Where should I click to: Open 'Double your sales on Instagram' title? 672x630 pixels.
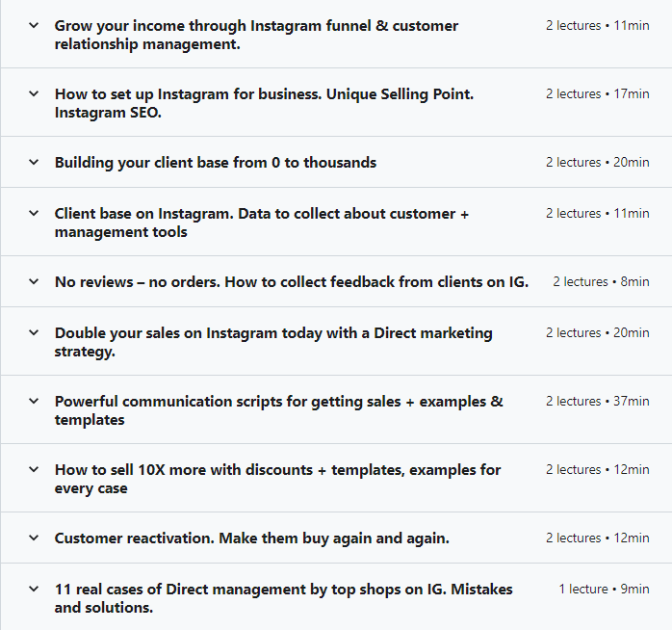point(273,342)
